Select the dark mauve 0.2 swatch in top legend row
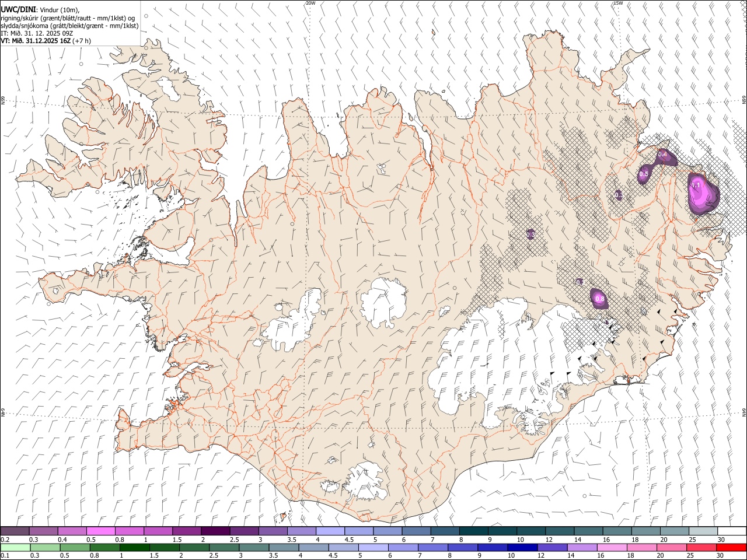This screenshot has height=560, width=747. point(15,531)
